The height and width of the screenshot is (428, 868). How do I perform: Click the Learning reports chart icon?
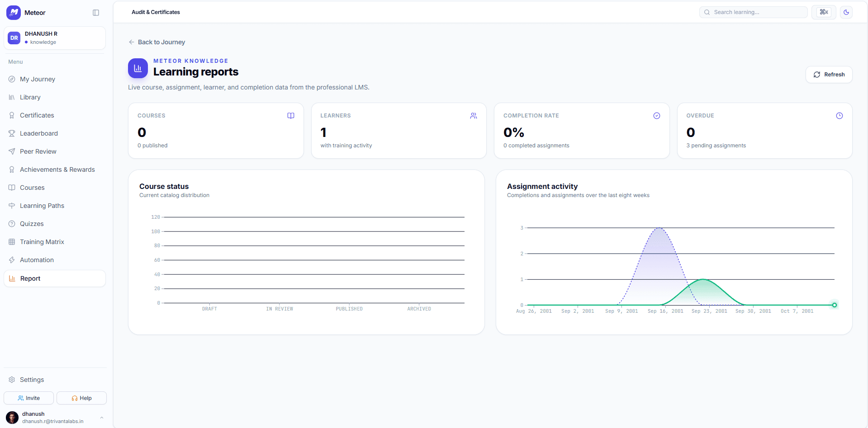(138, 68)
